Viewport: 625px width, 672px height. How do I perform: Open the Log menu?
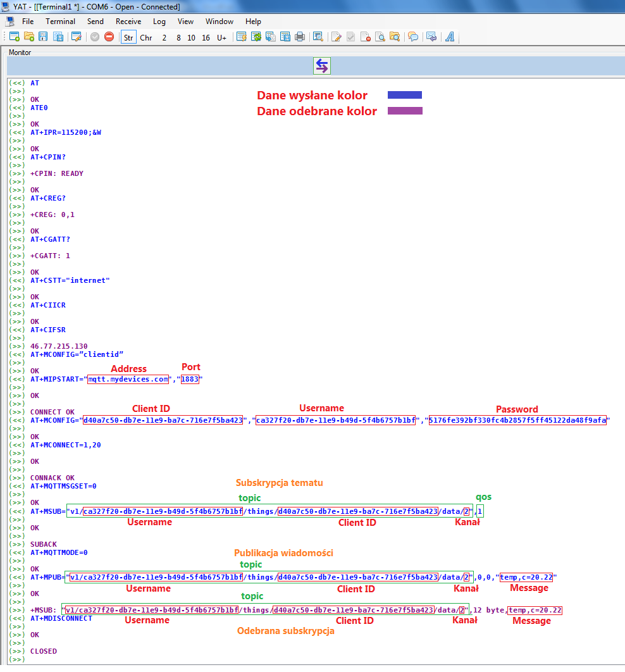[x=159, y=22]
